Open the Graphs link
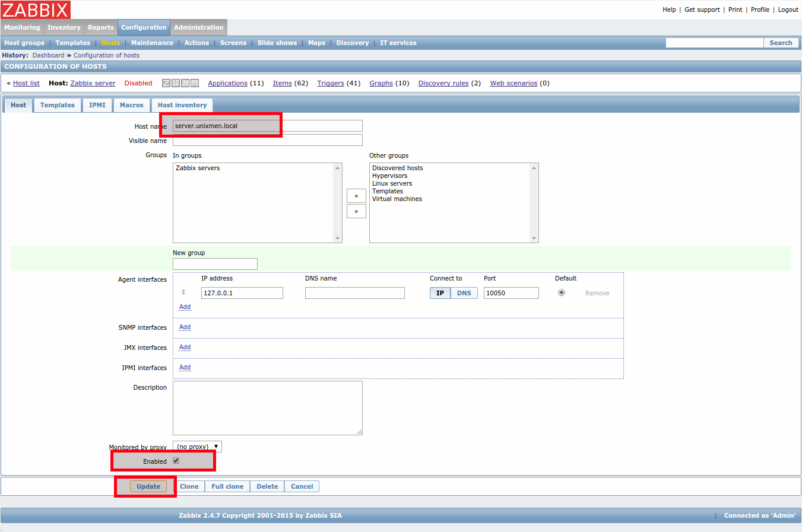802x532 pixels. click(x=381, y=83)
